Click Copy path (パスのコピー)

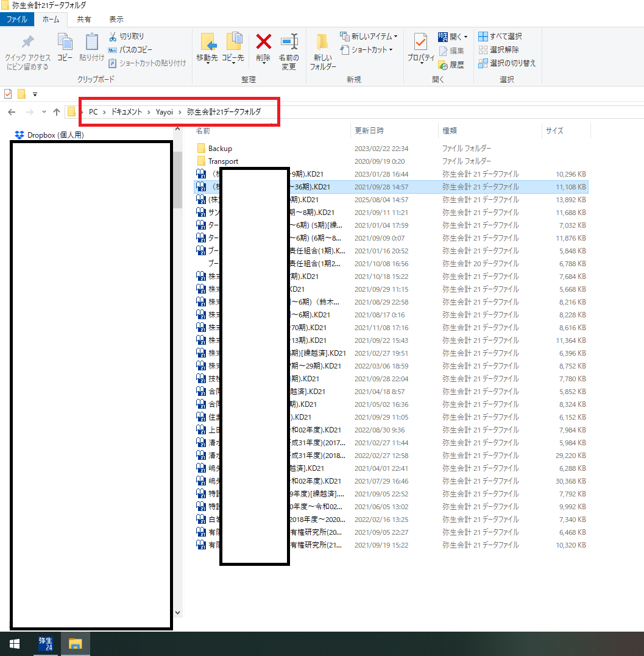[130, 50]
